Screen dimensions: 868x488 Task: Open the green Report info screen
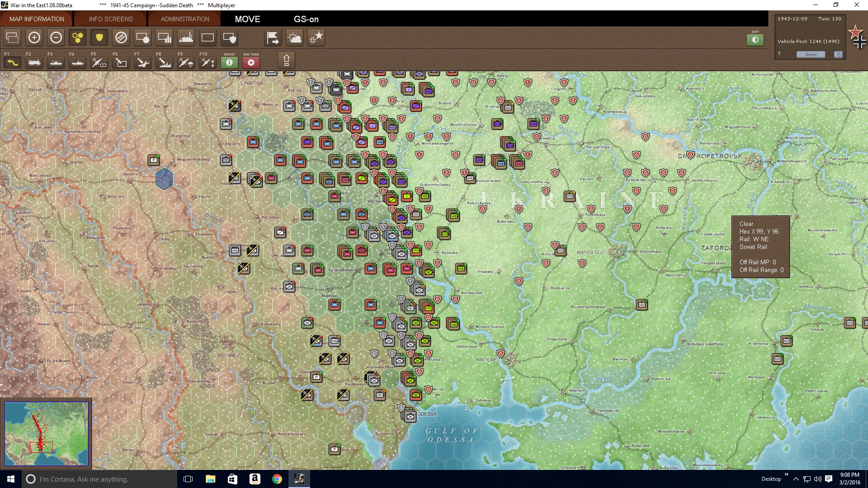click(x=229, y=63)
